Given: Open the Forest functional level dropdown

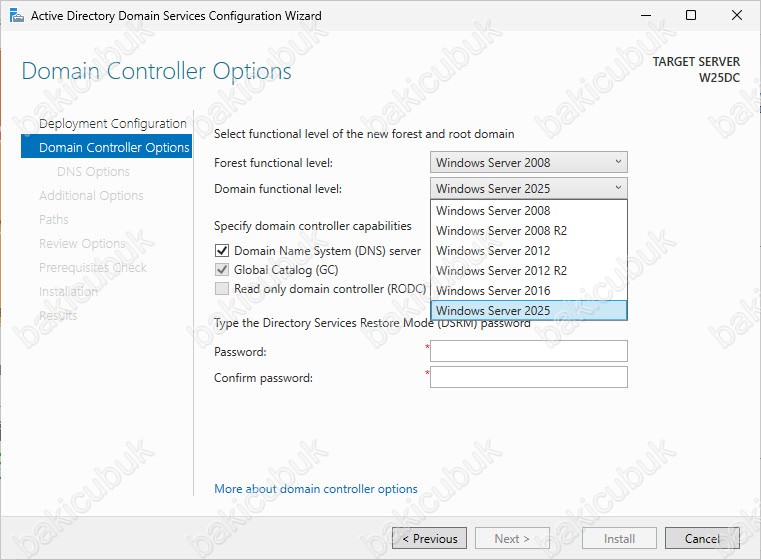Looking at the screenshot, I should (x=529, y=162).
